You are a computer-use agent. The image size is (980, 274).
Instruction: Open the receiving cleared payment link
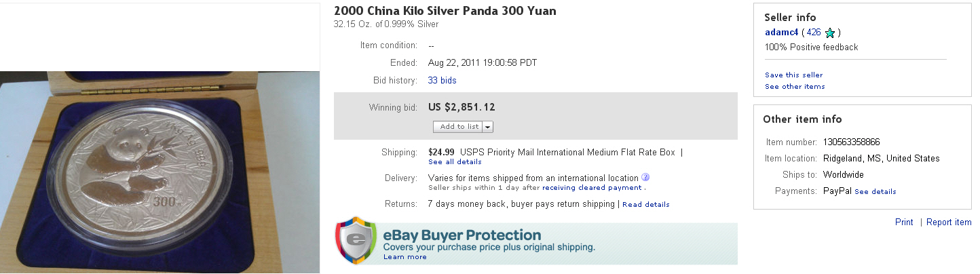[592, 188]
